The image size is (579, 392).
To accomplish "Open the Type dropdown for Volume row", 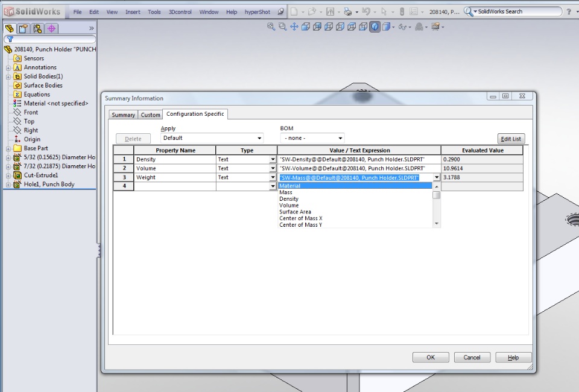I will [273, 168].
